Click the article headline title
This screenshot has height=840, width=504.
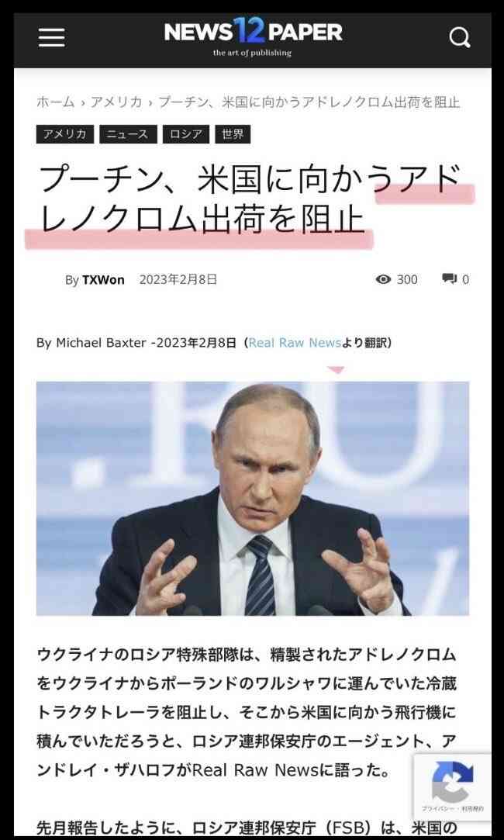[x=250, y=199]
